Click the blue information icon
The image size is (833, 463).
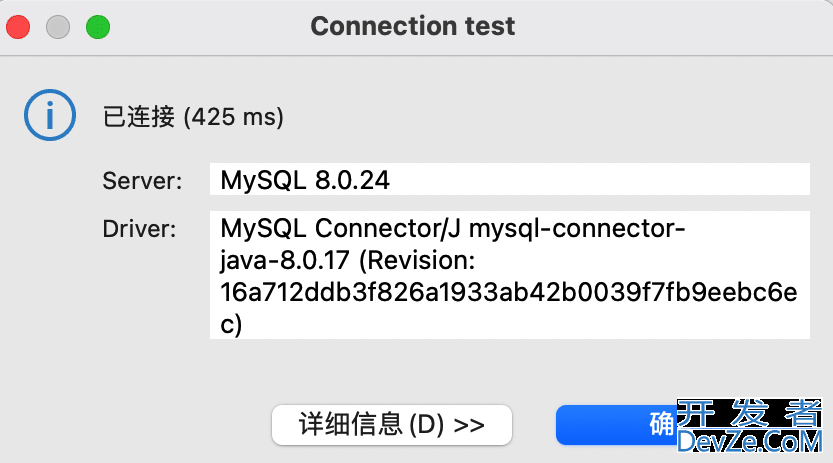pos(50,115)
